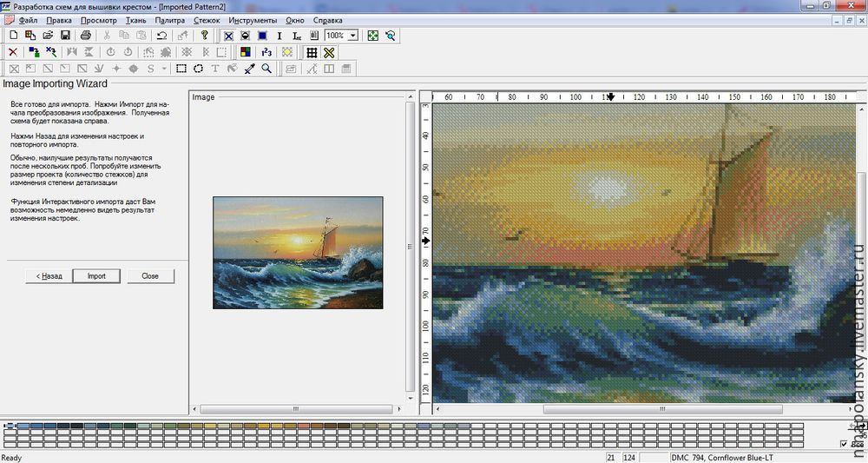The height and width of the screenshot is (463, 868).
Task: Select the full cross stitch tool
Action: [x=14, y=69]
